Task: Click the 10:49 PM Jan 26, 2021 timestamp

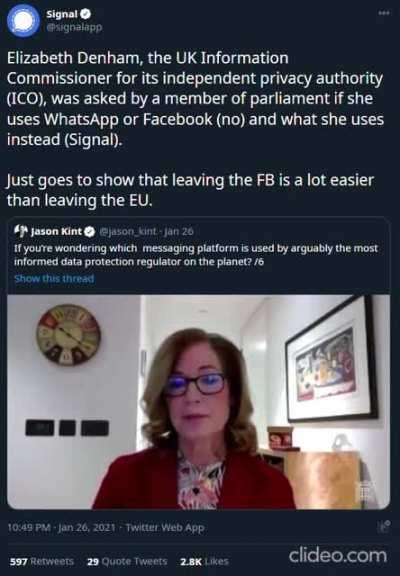Action: click(x=61, y=528)
